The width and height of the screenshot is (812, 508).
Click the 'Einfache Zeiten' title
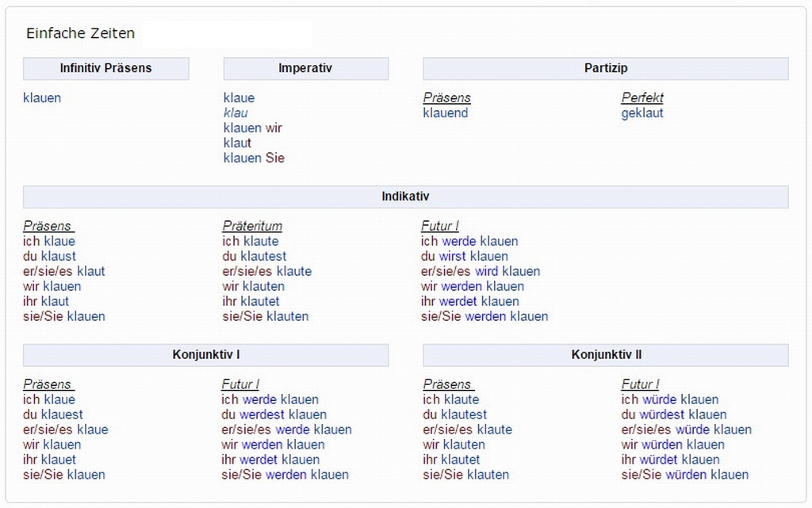[x=80, y=33]
